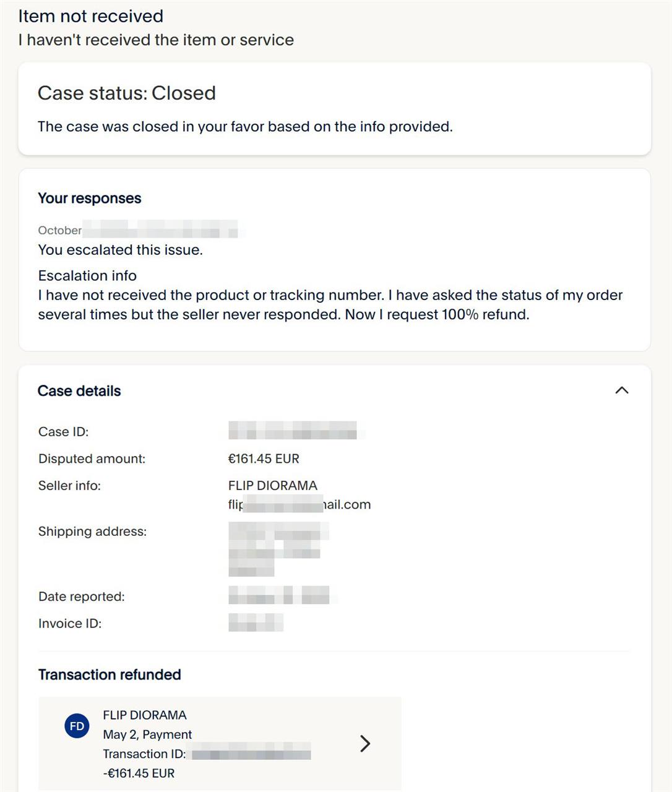The image size is (672, 792).
Task: Click the blurred shipping address block
Action: [278, 549]
